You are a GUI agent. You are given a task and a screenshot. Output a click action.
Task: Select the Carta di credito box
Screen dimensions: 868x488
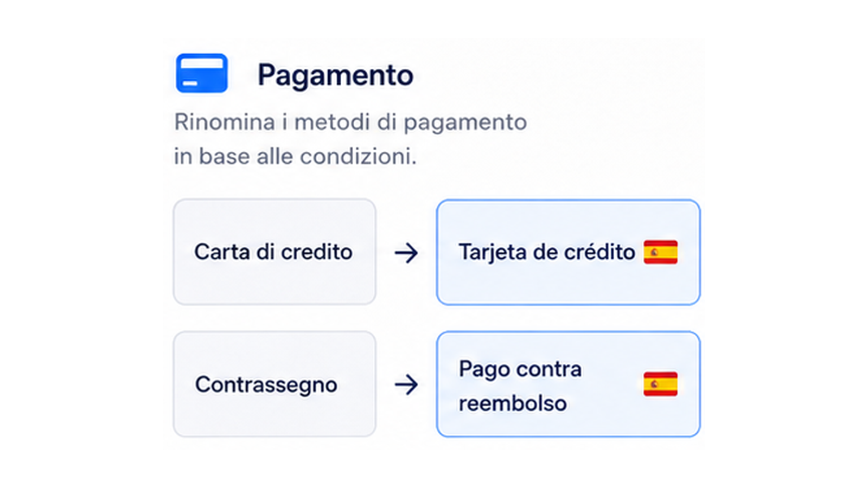pos(275,252)
